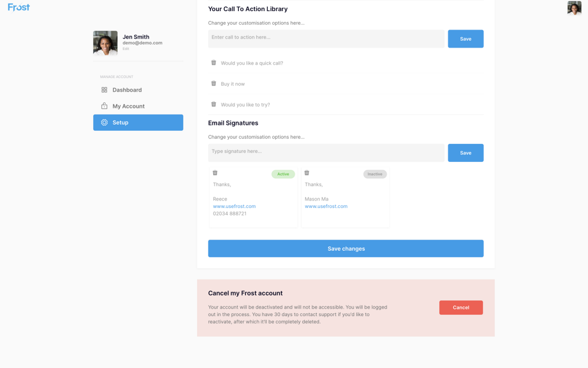Screen dimensions: 588x368
Task: Remove the 'Would you like to try?' entry
Action: tap(214, 104)
